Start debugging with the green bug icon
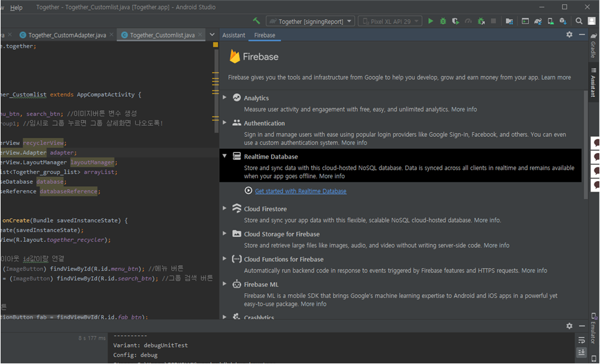This screenshot has width=600, height=364. click(443, 21)
